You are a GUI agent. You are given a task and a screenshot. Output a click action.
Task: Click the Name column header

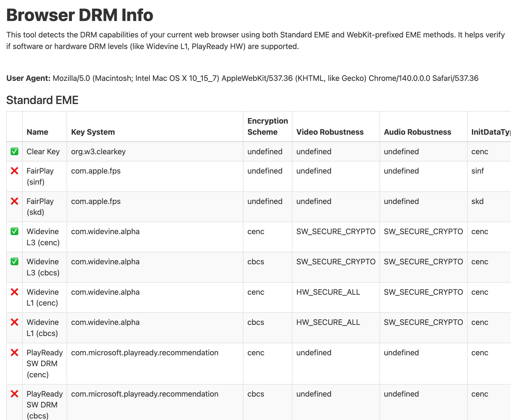[37, 132]
